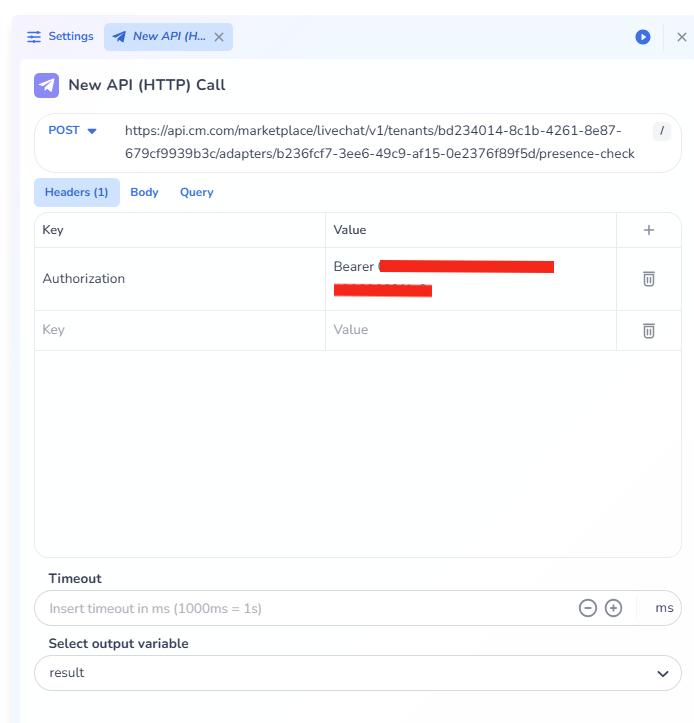The height and width of the screenshot is (723, 694).
Task: Decrease timeout with minus button
Action: (588, 608)
